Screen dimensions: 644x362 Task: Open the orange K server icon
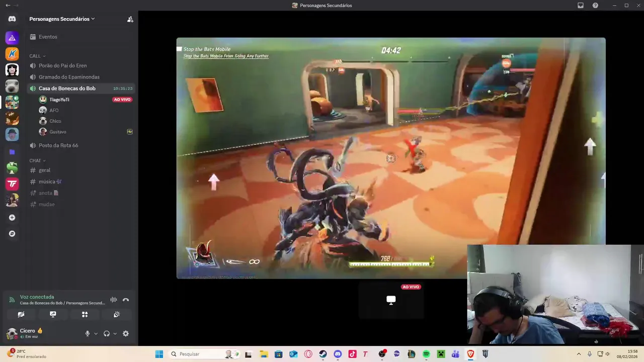click(12, 54)
